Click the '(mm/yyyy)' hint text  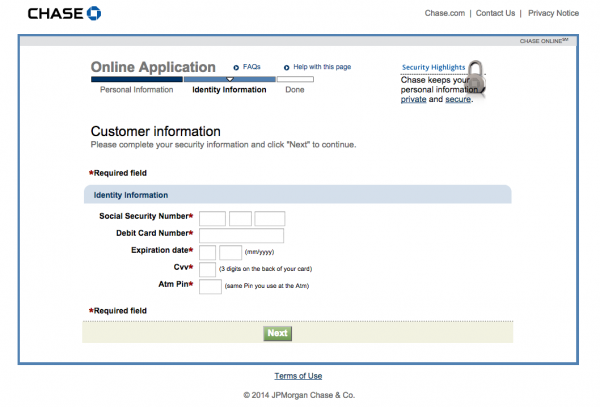[259, 252]
